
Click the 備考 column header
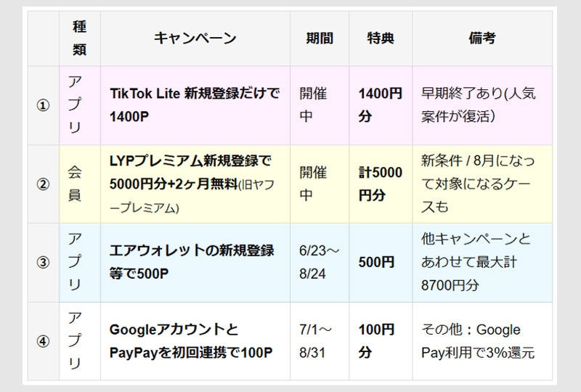coord(482,38)
